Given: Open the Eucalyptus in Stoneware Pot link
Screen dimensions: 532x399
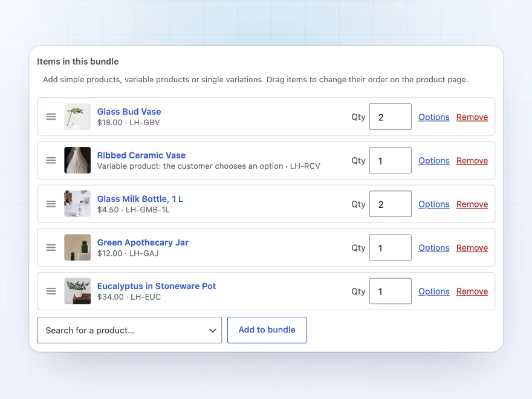Looking at the screenshot, I should (157, 286).
